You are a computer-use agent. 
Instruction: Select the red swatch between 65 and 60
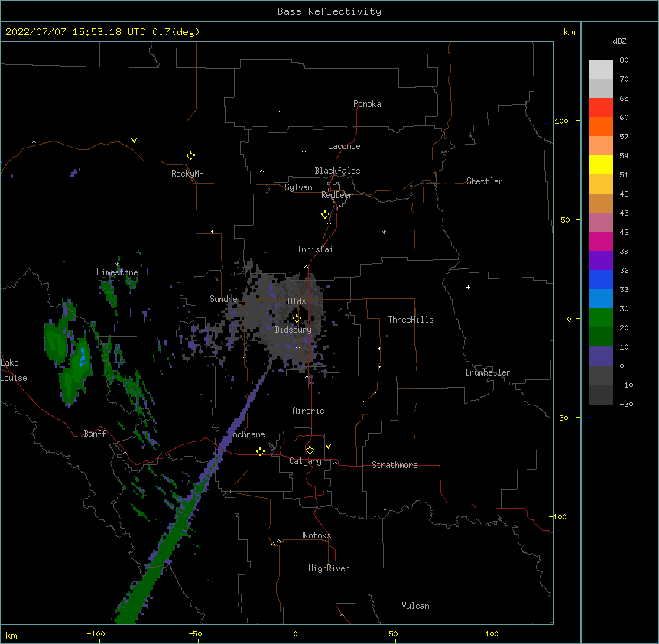click(x=601, y=107)
